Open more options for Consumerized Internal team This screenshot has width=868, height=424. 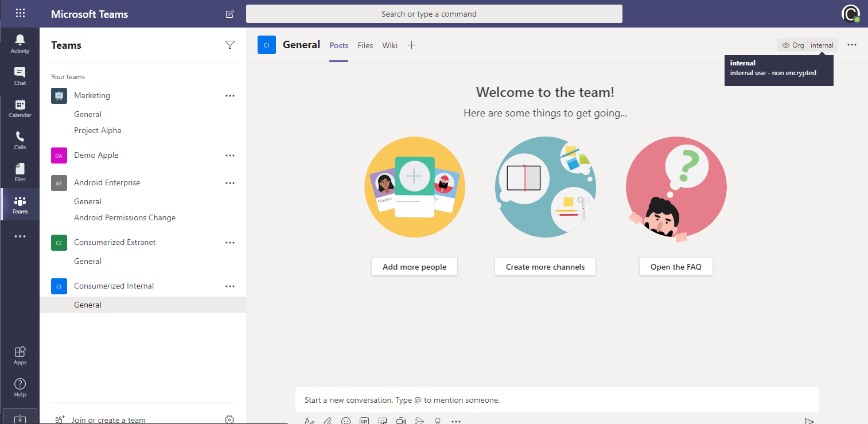[230, 286]
